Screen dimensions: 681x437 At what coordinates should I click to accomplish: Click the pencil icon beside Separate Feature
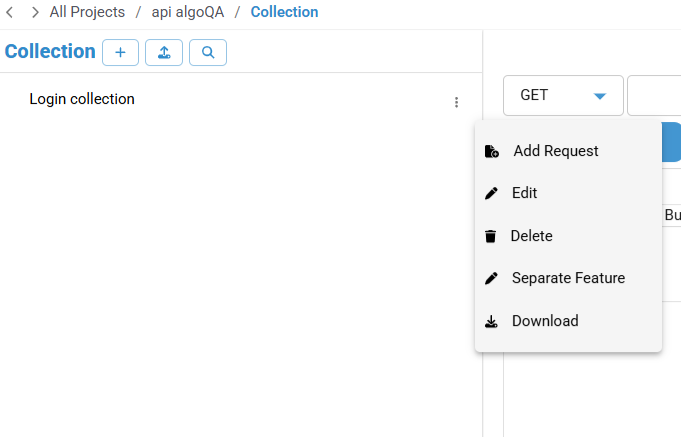click(x=491, y=278)
